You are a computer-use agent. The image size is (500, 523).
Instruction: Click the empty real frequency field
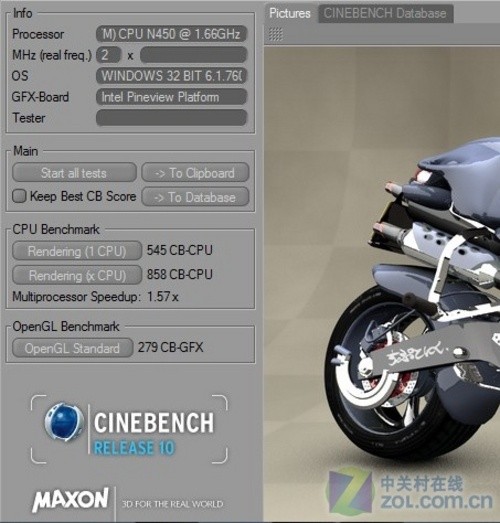coord(193,55)
